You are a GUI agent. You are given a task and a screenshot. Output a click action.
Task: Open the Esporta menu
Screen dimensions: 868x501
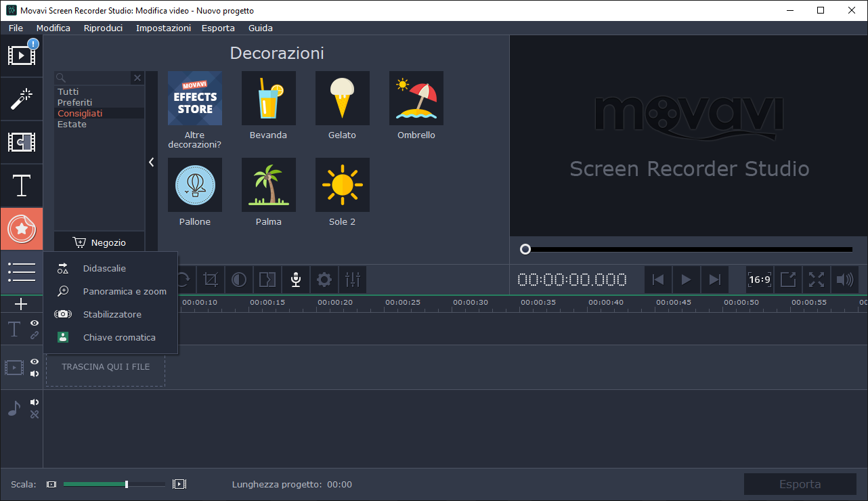point(218,28)
